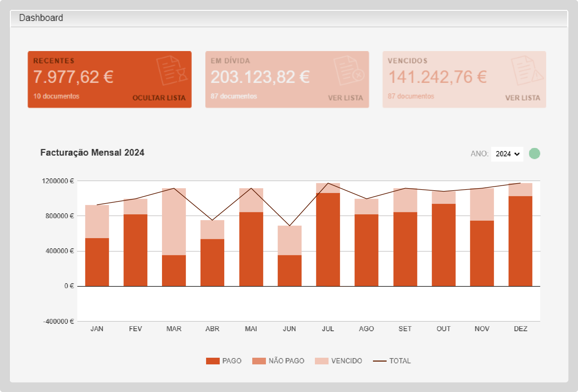Open the year 2024 dropdown
Screen dimensions: 578x392
[x=507, y=154]
